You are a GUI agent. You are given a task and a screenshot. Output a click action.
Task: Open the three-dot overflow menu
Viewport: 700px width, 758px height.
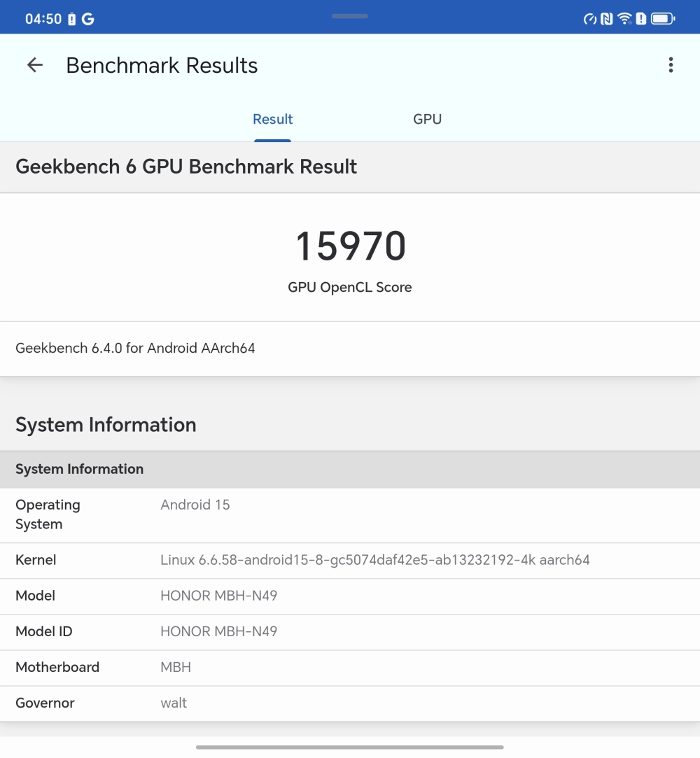pyautogui.click(x=671, y=65)
